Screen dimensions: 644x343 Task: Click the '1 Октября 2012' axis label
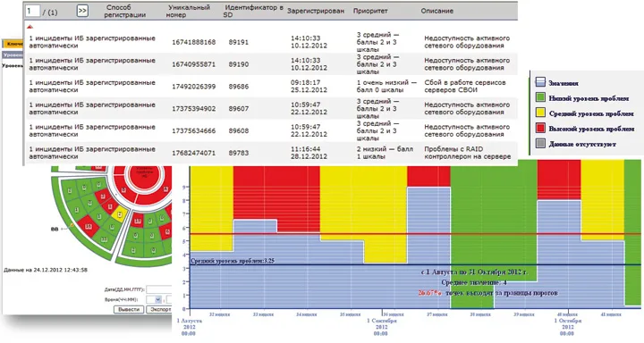tap(568, 327)
